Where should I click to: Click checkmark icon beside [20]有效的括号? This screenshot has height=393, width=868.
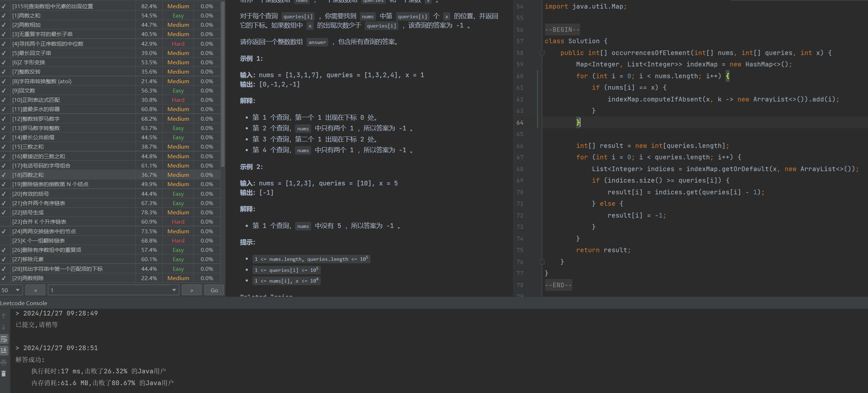click(4, 194)
